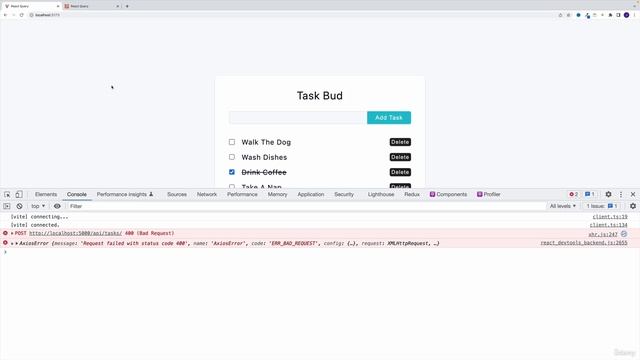The height and width of the screenshot is (360, 640).
Task: Open the localhost:5000/api/tasks/ link
Action: (x=76, y=233)
